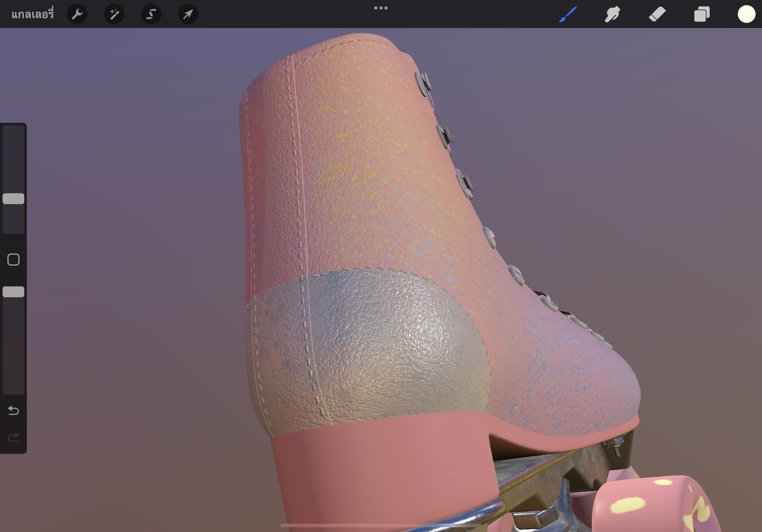Screen dimensions: 762x532
Task: Tap the home indicator bar at bottom
Action: click(x=381, y=525)
